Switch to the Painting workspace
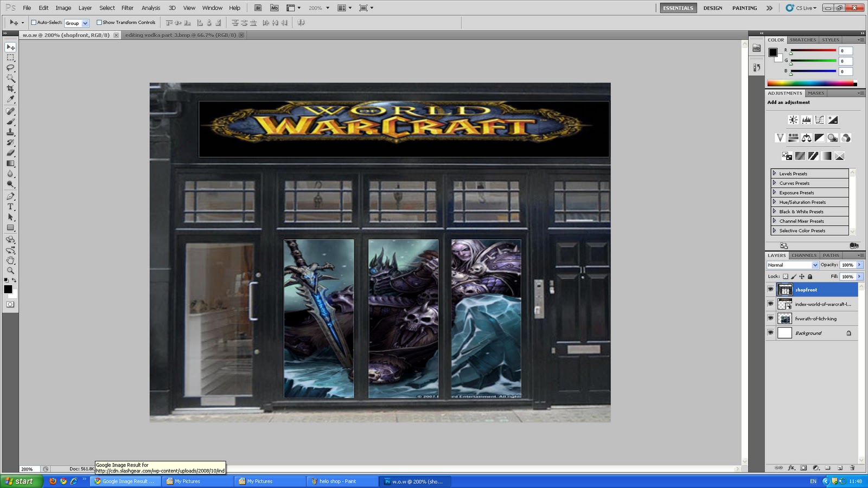The image size is (868, 488). pyautogui.click(x=744, y=8)
